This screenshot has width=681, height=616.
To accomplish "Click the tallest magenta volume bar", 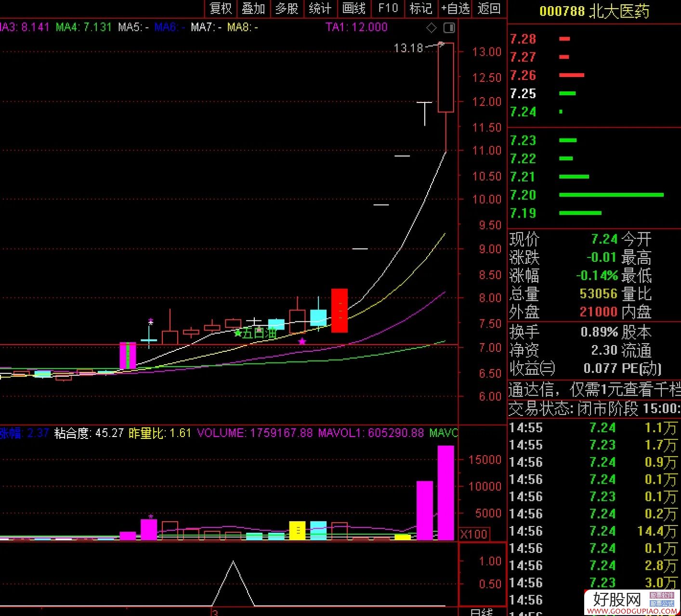I will click(445, 493).
